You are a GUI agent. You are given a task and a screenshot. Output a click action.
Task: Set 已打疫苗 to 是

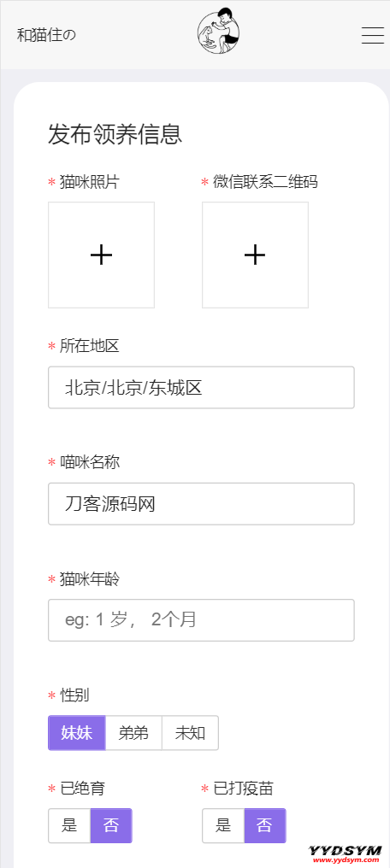pos(223,825)
